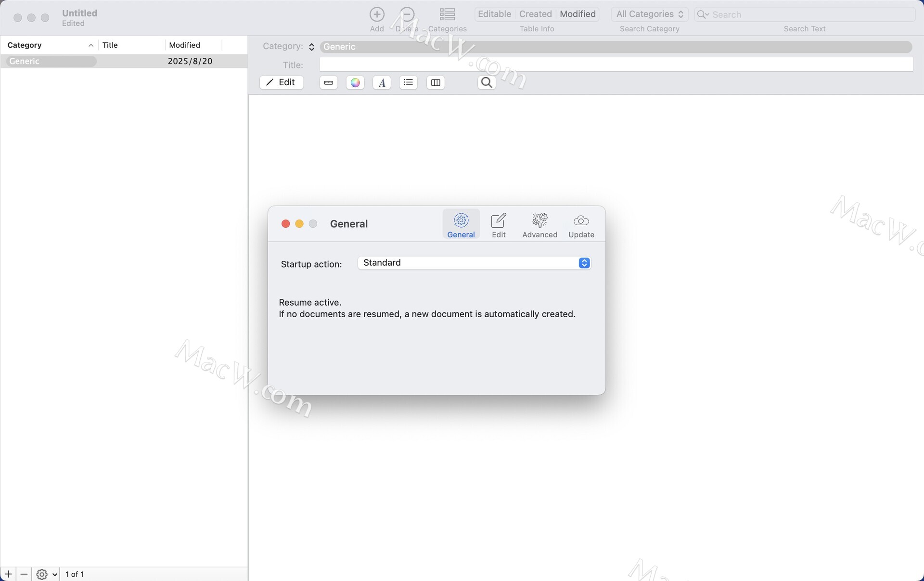Screen dimensions: 924x581
Task: Click the columns layout icon
Action: tap(436, 83)
